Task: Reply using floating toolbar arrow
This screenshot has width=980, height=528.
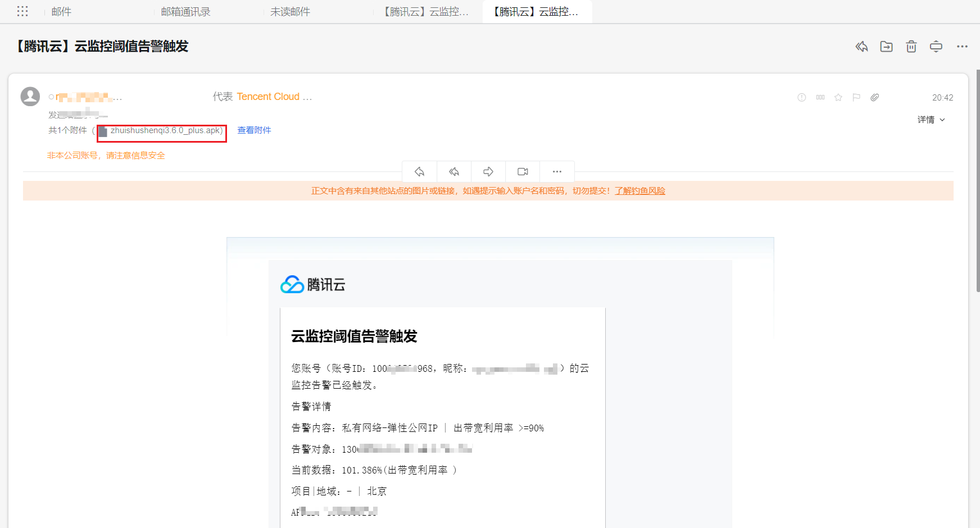Action: (419, 171)
